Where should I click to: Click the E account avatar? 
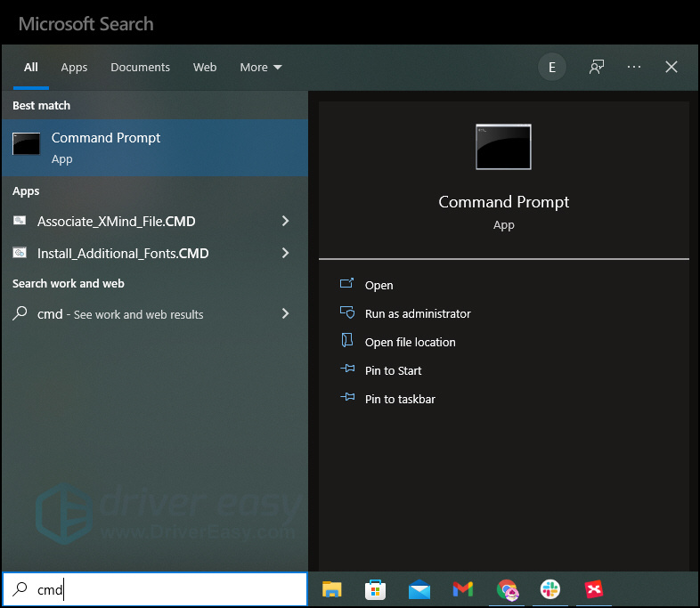pos(552,67)
